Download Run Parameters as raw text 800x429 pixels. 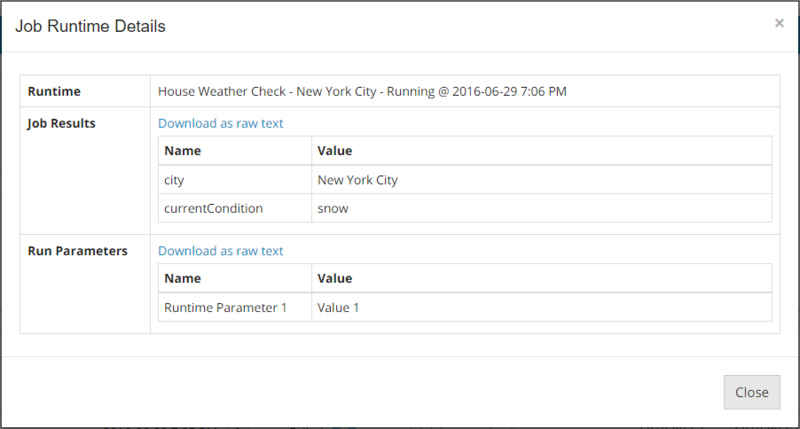click(220, 251)
